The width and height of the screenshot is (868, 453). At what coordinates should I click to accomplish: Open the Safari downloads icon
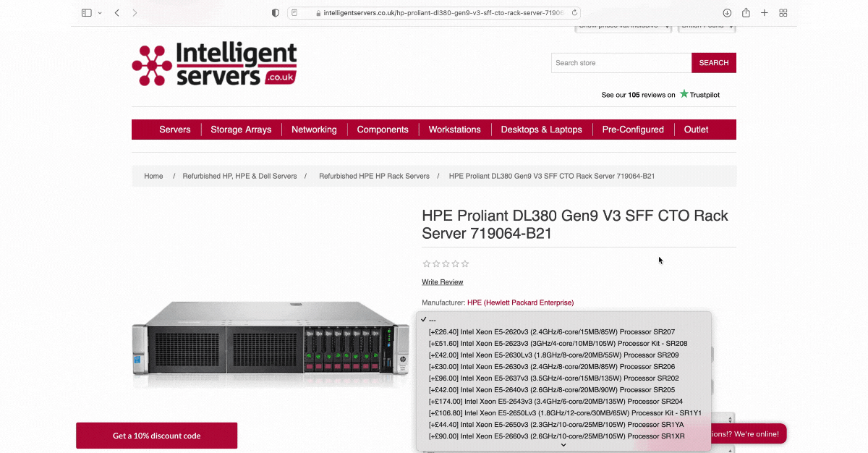pyautogui.click(x=727, y=13)
